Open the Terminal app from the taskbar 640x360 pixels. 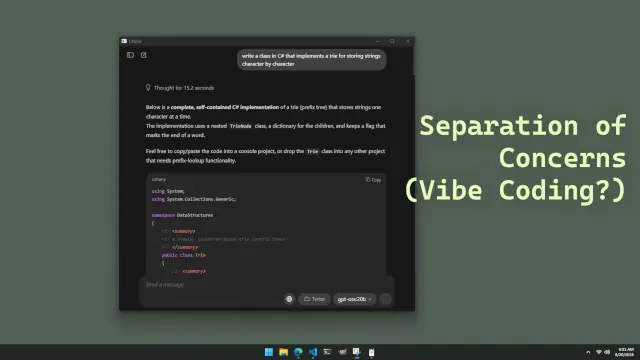pos(327,352)
